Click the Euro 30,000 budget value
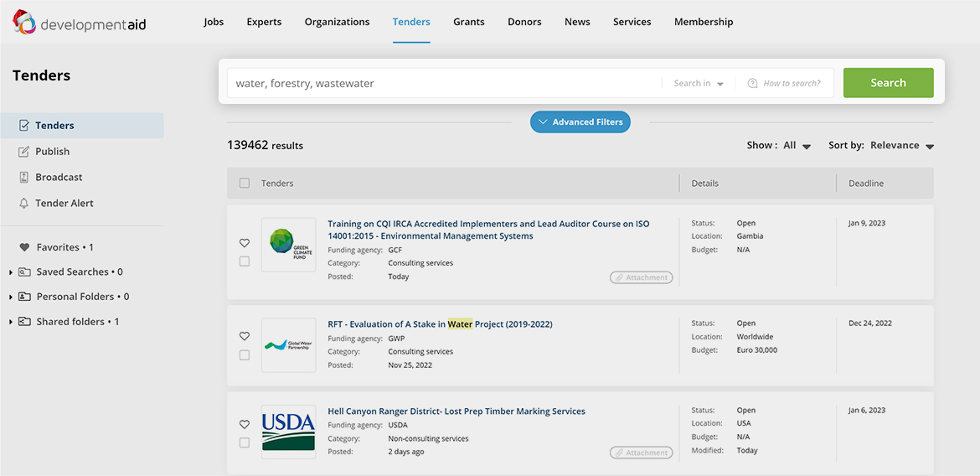The image size is (980, 476). (757, 350)
